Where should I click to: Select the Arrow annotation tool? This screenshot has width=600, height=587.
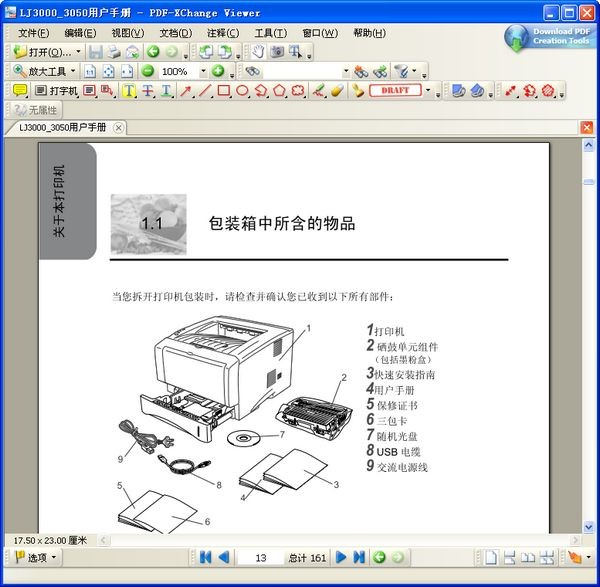pyautogui.click(x=185, y=90)
